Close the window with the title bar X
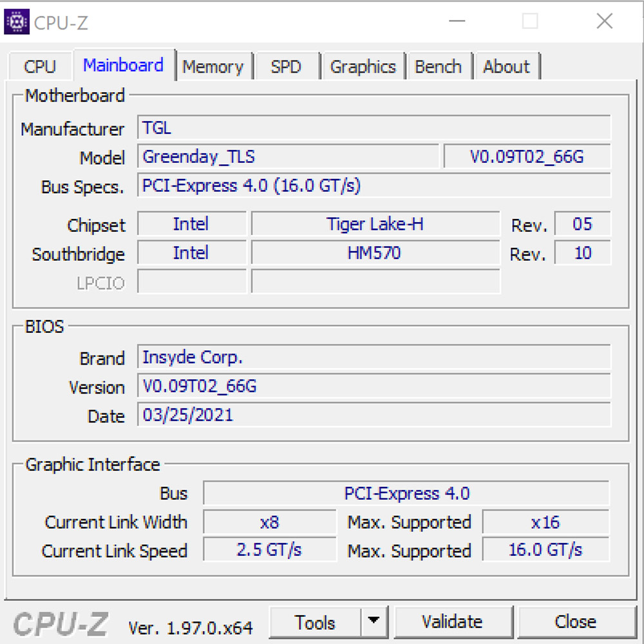Screen dimensions: 644x644 tap(605, 21)
